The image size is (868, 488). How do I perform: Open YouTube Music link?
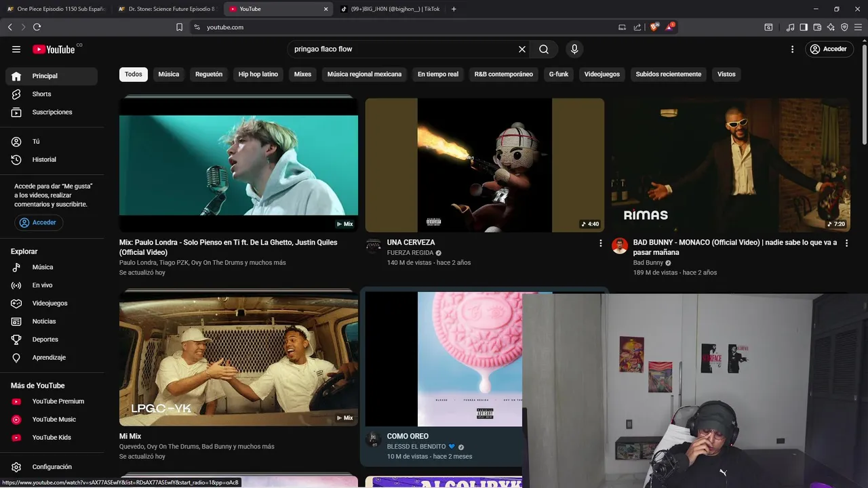pos(52,420)
